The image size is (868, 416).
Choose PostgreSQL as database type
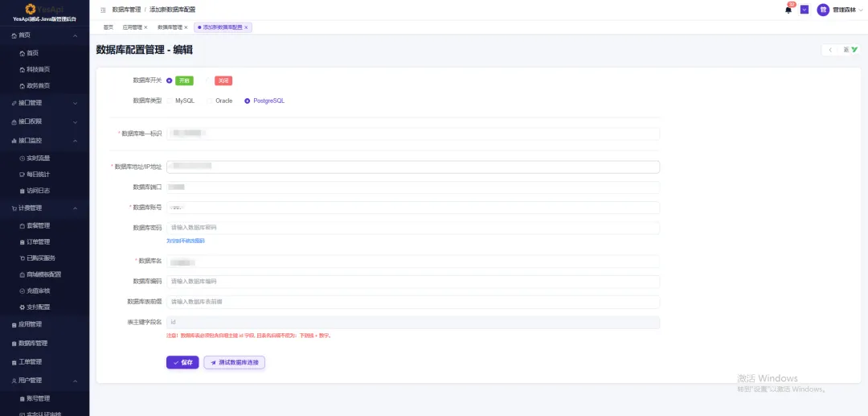[247, 101]
